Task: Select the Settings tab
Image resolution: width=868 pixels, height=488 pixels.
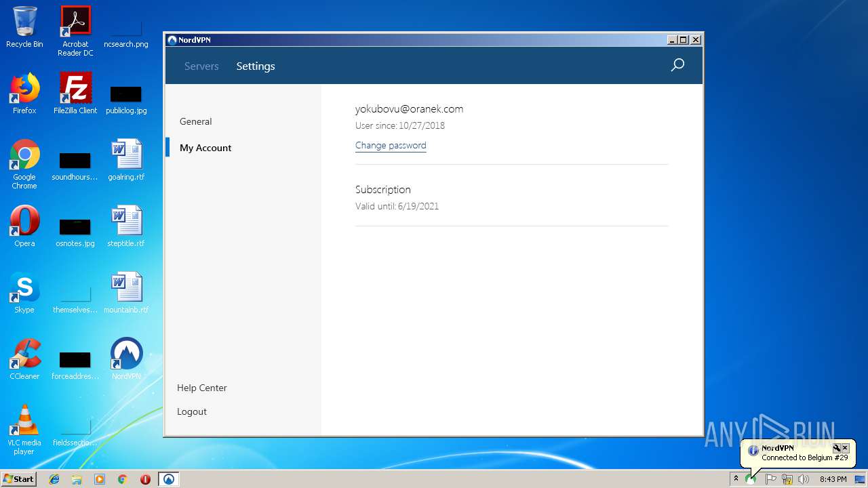Action: tap(256, 66)
